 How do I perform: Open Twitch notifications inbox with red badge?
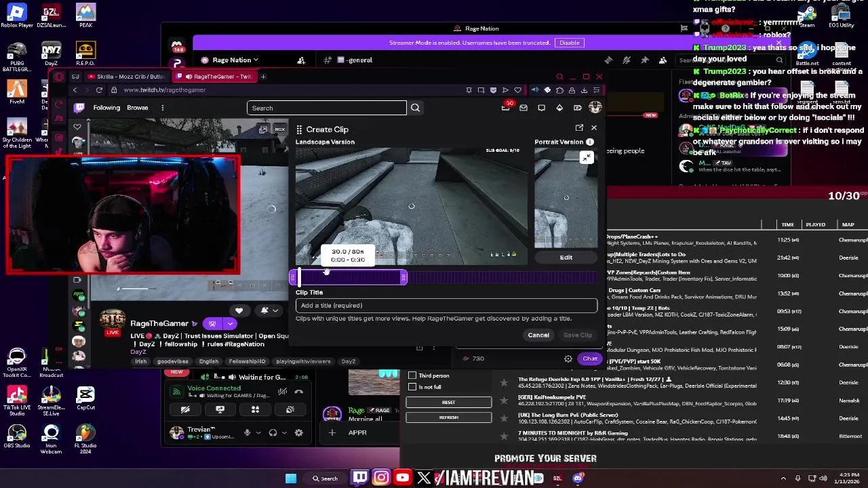pyautogui.click(x=506, y=107)
